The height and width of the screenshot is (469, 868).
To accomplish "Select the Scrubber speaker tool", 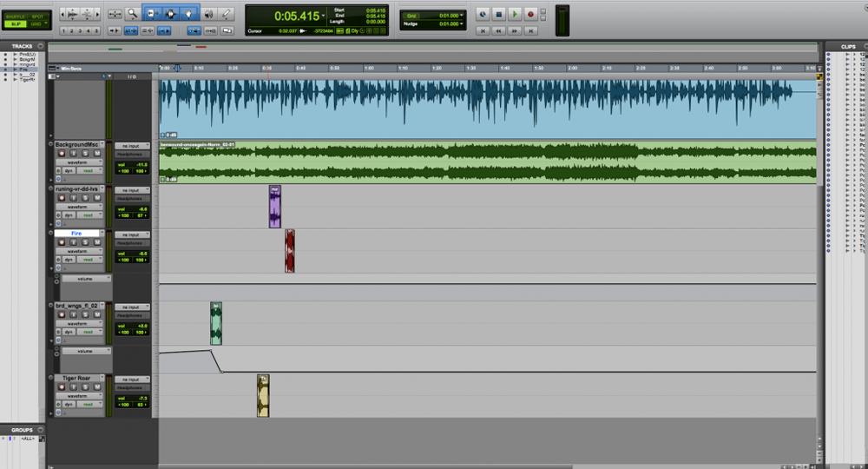I will (x=208, y=14).
